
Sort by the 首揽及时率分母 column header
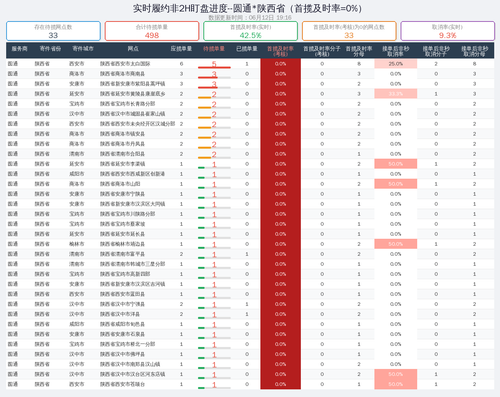point(359,51)
